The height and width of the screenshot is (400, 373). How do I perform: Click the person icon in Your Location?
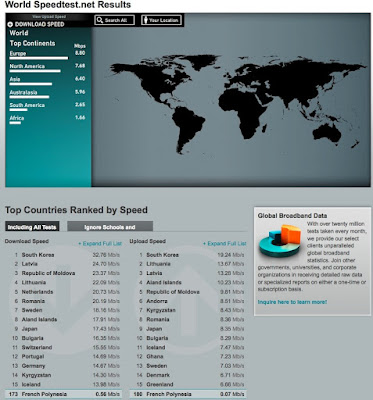pos(145,20)
